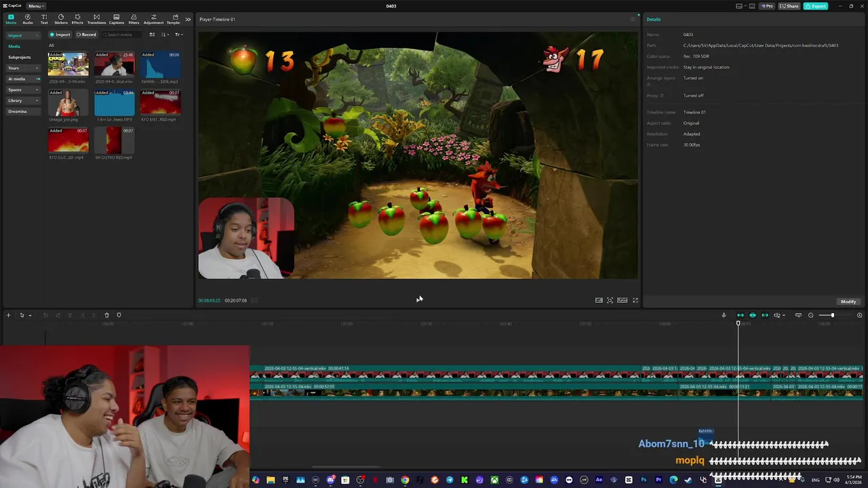Screen dimensions: 868x488
Task: Open the Audio tab
Action: click(28, 19)
